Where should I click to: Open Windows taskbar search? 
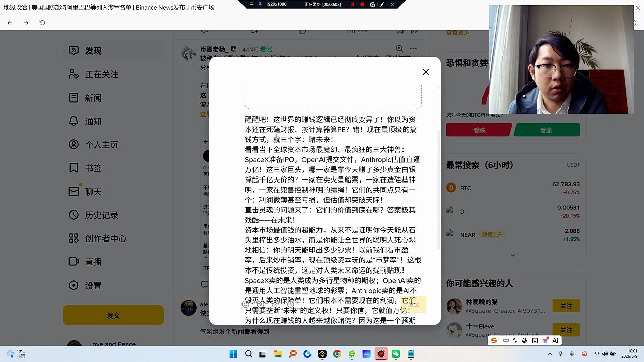pyautogui.click(x=248, y=354)
